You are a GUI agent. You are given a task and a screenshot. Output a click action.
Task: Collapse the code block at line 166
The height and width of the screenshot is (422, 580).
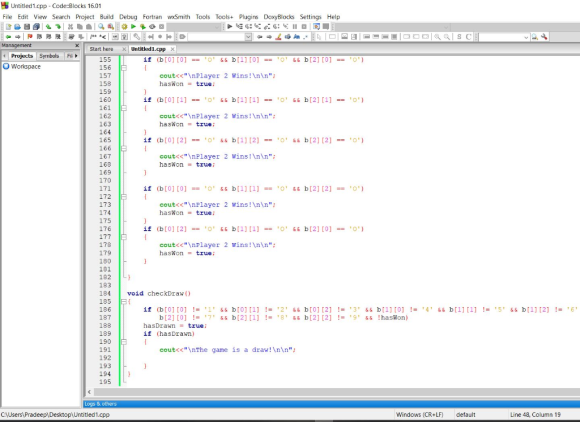point(124,148)
